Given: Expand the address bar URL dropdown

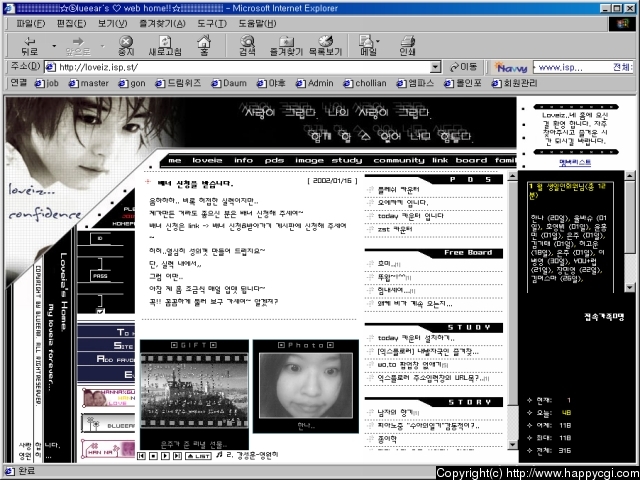Looking at the screenshot, I should pyautogui.click(x=436, y=67).
